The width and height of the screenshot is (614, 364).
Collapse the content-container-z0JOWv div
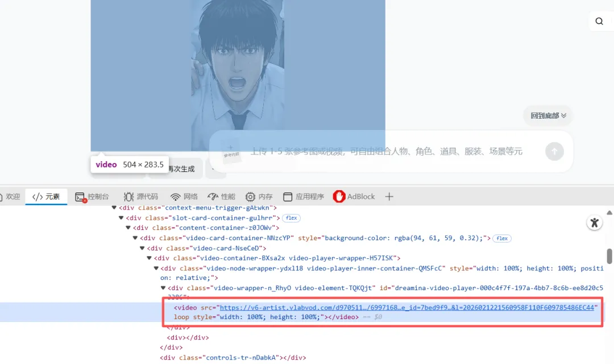128,228
